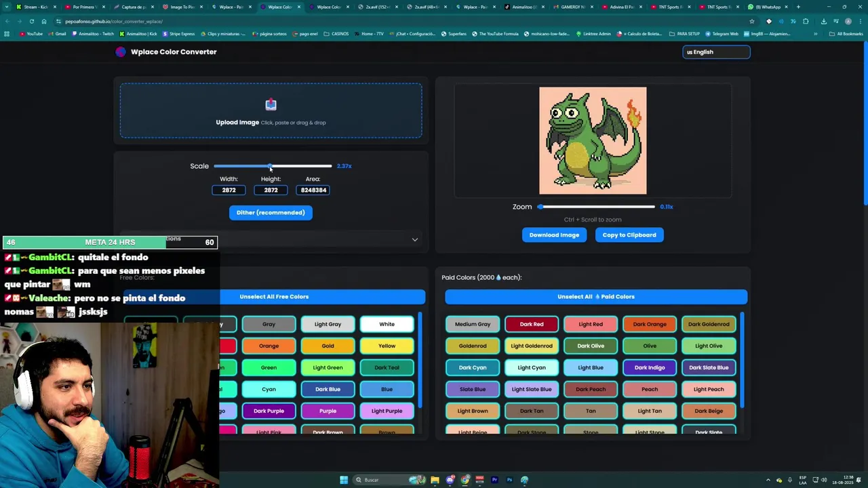This screenshot has width=868, height=488.
Task: Open the Gmail bookmark
Action: tap(57, 33)
